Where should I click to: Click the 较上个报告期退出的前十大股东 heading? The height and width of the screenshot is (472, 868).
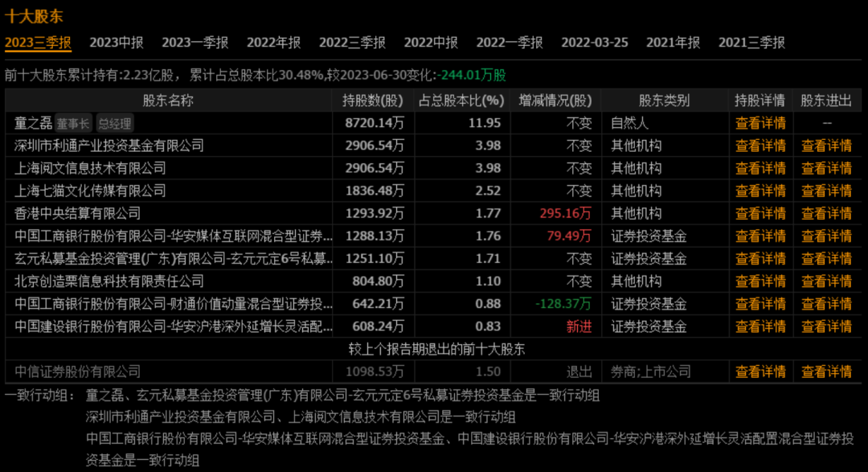point(436,350)
